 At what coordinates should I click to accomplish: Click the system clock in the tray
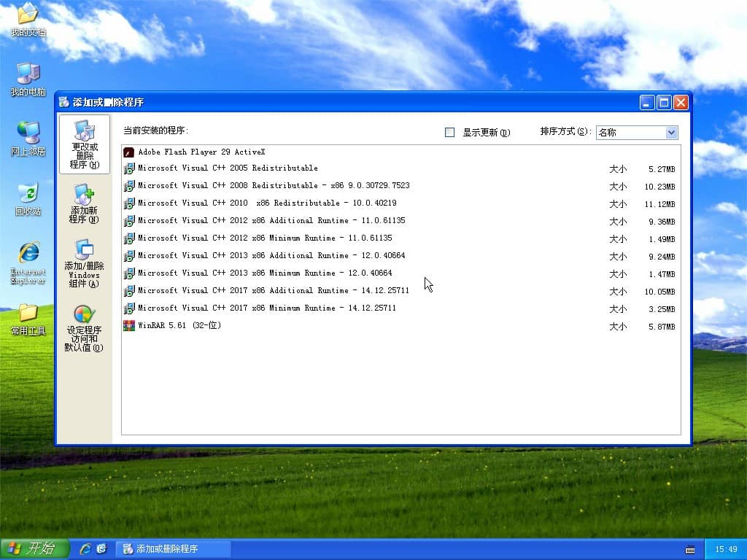pyautogui.click(x=726, y=549)
